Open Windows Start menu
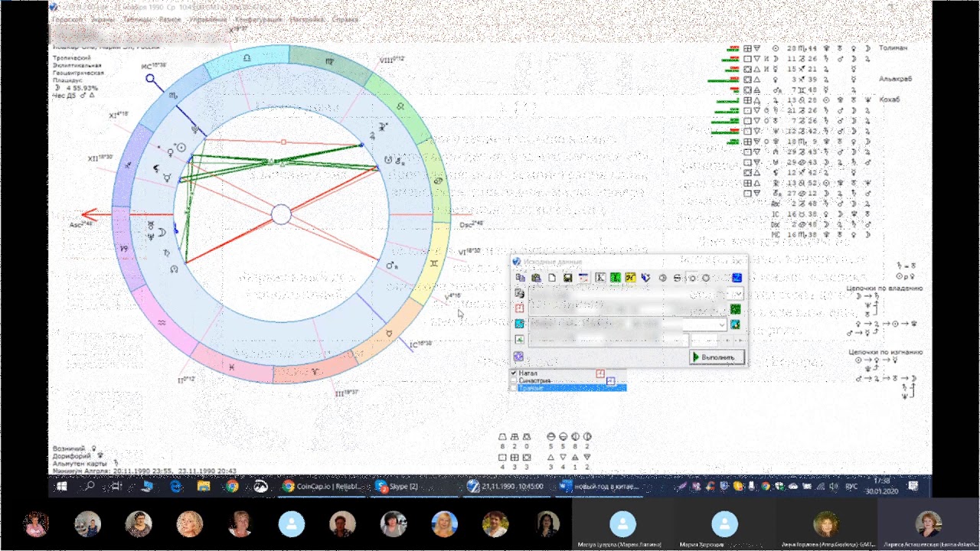The height and width of the screenshot is (551, 980). click(x=62, y=486)
